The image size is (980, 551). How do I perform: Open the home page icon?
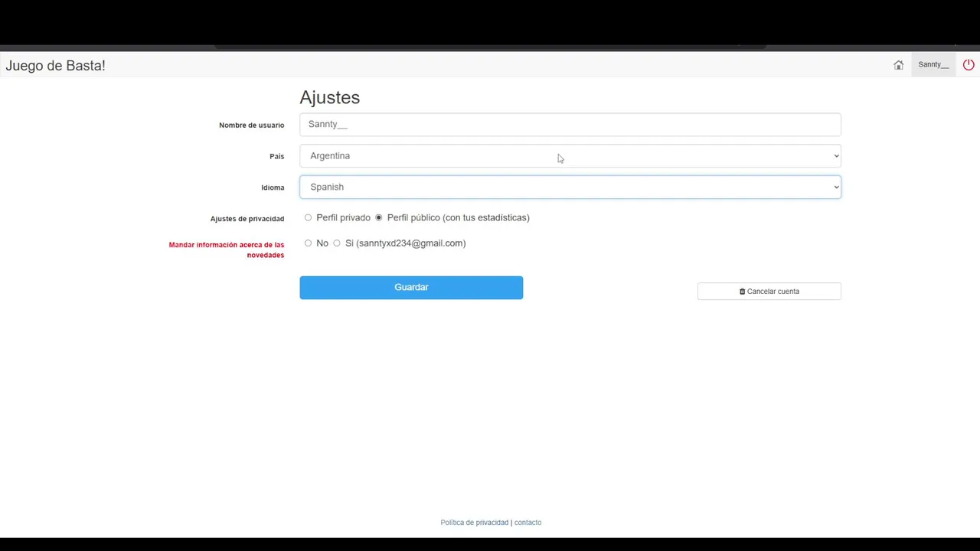point(898,65)
